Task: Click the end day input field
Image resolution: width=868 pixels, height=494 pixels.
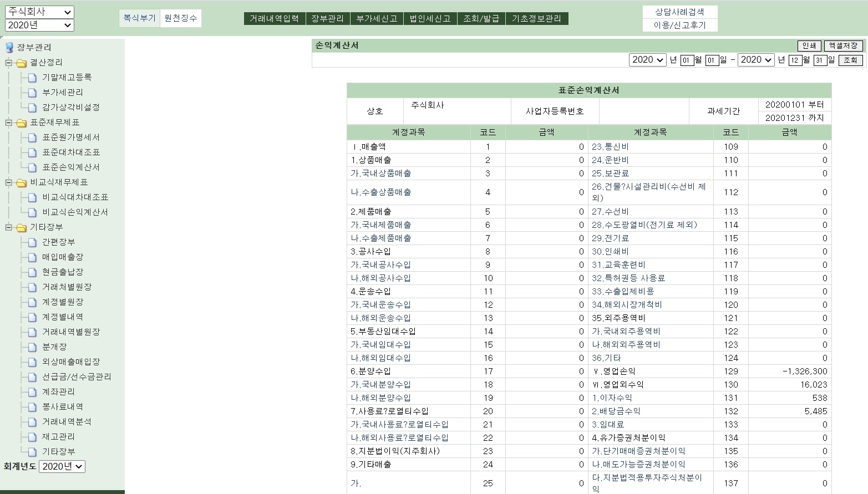Action: [820, 60]
